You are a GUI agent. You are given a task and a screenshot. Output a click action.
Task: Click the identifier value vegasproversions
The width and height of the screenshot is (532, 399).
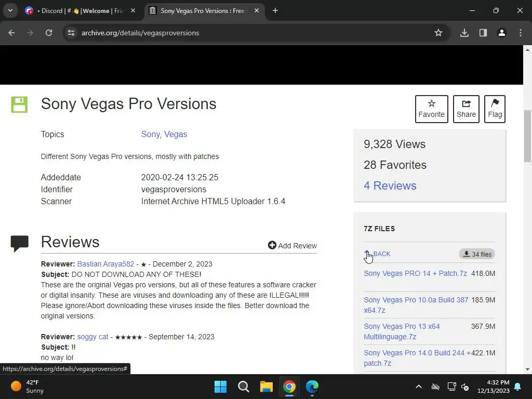pyautogui.click(x=174, y=189)
